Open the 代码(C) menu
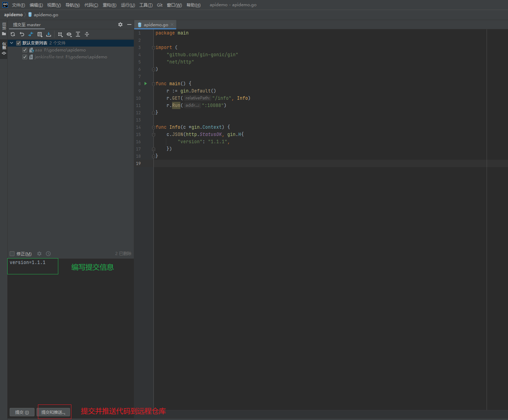The height and width of the screenshot is (420, 508). click(x=91, y=5)
